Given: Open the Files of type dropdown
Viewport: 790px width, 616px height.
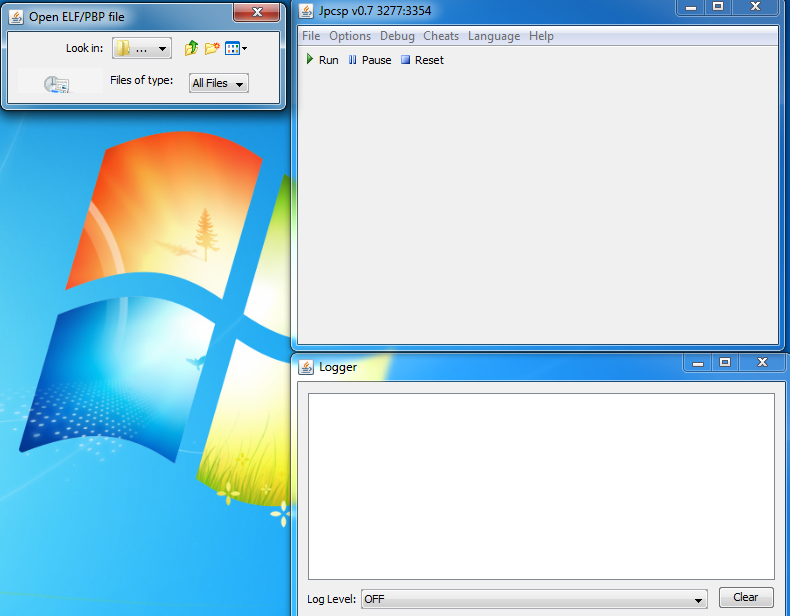Looking at the screenshot, I should (x=219, y=83).
